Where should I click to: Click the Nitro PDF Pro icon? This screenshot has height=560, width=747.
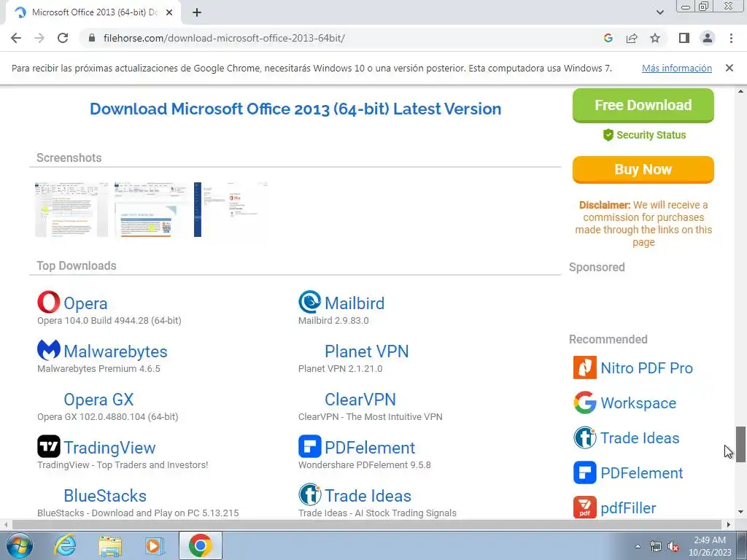pos(584,367)
